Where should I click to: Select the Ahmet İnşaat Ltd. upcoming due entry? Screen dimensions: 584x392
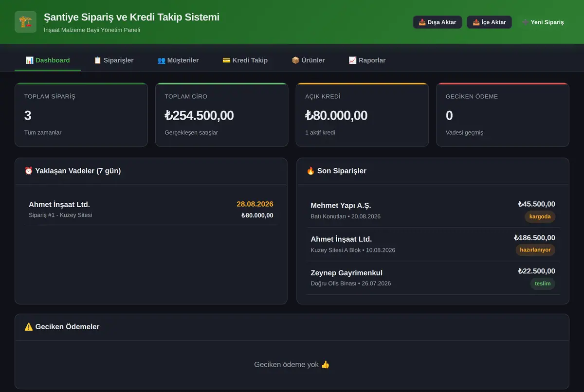[151, 210]
